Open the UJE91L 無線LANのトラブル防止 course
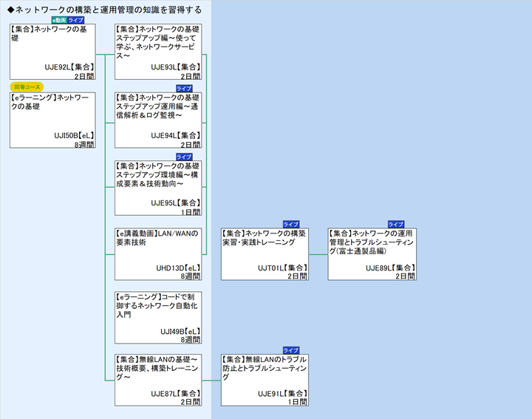This screenshot has width=532, height=419. coord(265,380)
